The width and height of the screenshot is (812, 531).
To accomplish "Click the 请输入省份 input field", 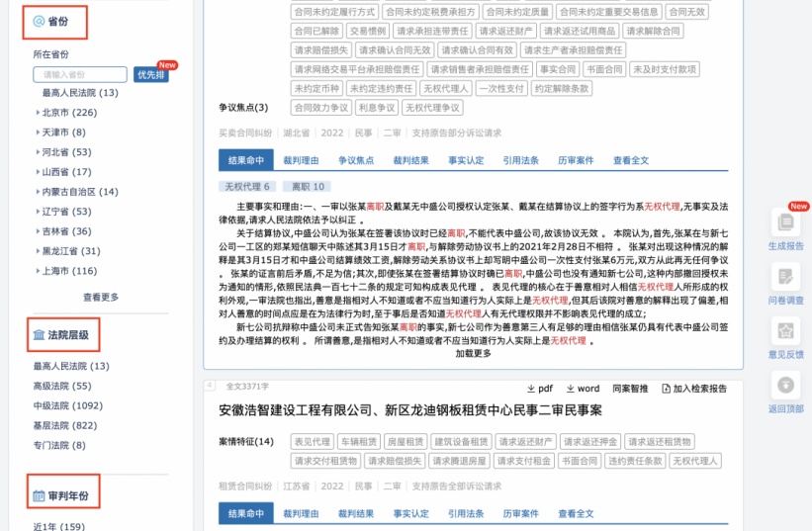I will click(x=80, y=75).
